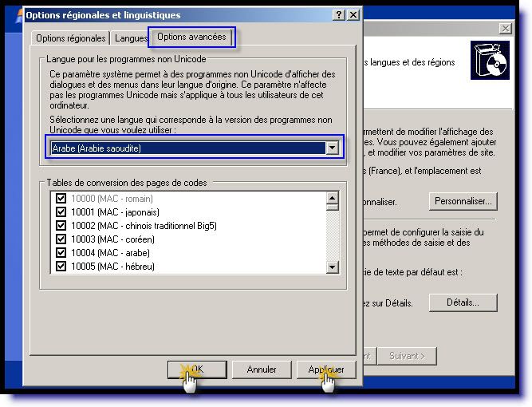Click the help question mark button
The width and height of the screenshot is (532, 407).
[x=339, y=15]
